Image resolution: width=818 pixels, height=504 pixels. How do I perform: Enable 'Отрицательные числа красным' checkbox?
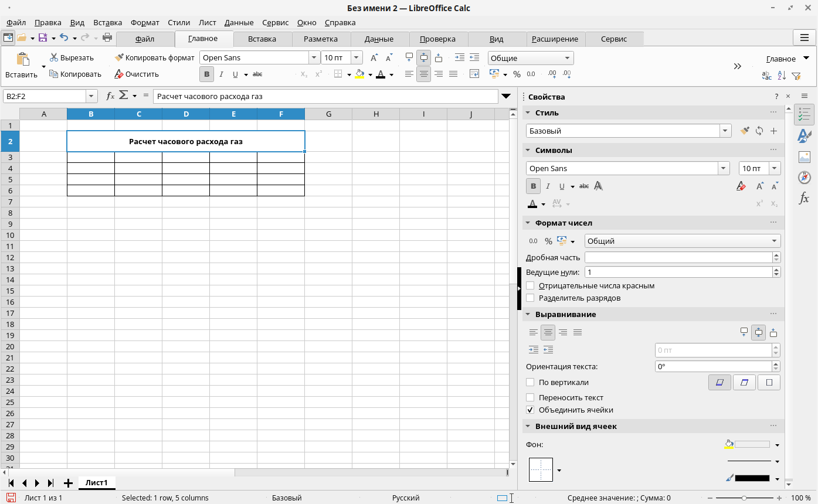[531, 286]
